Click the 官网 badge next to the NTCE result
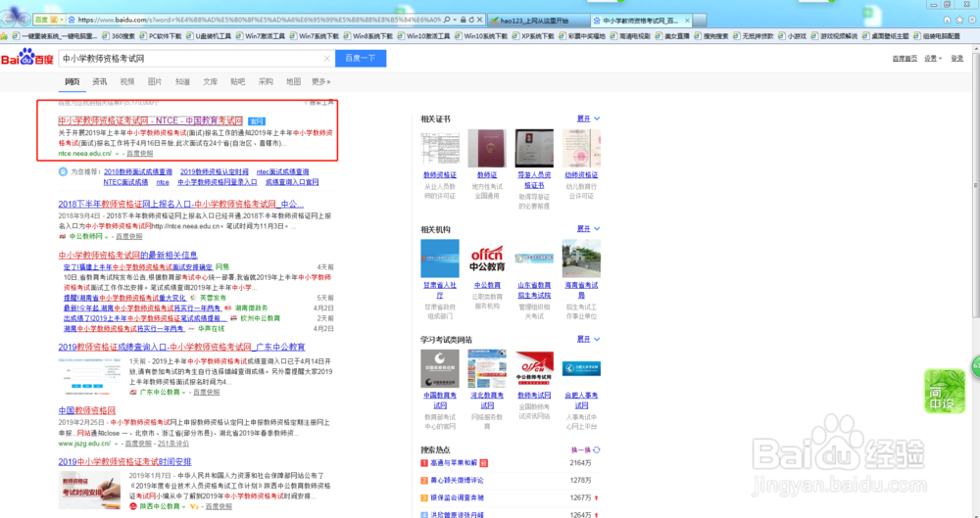 click(x=256, y=121)
